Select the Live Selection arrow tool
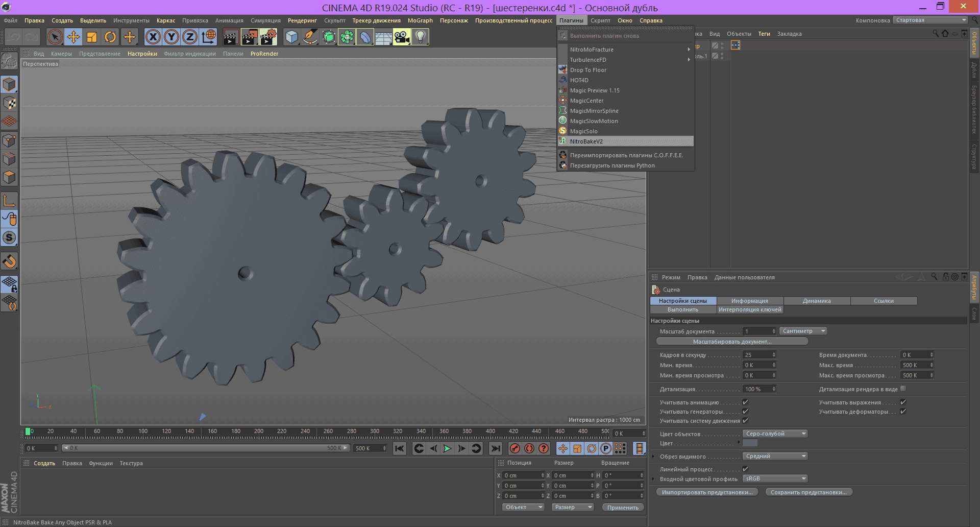This screenshot has height=527, width=980. pos(55,37)
